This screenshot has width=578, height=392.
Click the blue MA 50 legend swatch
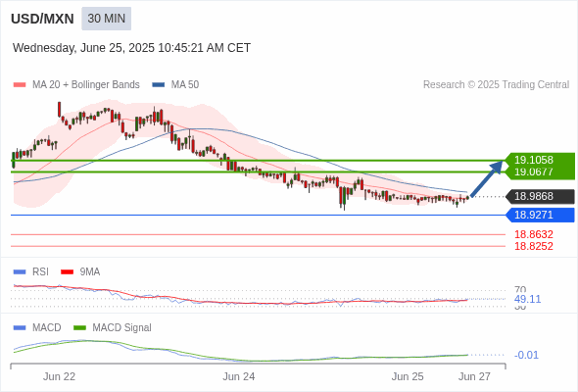pos(159,85)
